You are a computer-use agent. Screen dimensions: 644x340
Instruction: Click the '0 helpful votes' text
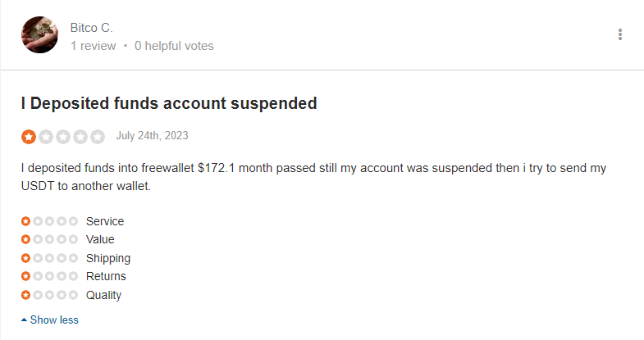[x=174, y=46]
